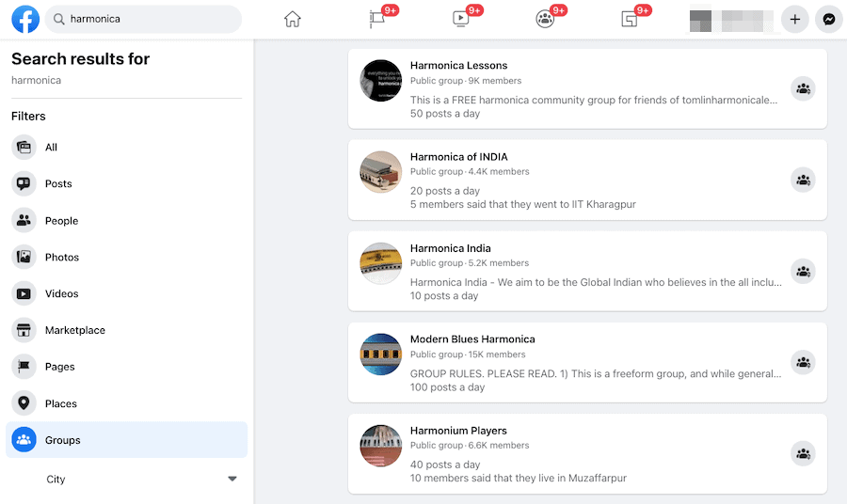Switch to the Marketplace filter
The height and width of the screenshot is (504, 847).
(75, 330)
